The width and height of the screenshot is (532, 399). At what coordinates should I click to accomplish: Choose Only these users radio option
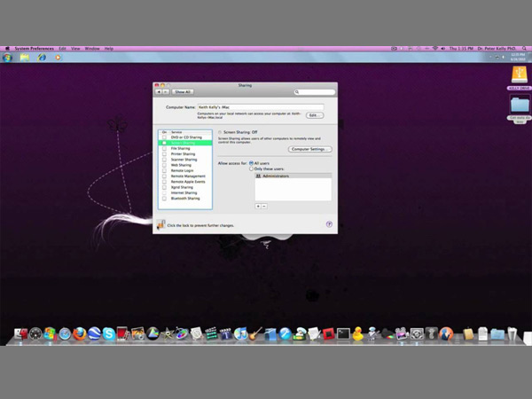coord(252,168)
